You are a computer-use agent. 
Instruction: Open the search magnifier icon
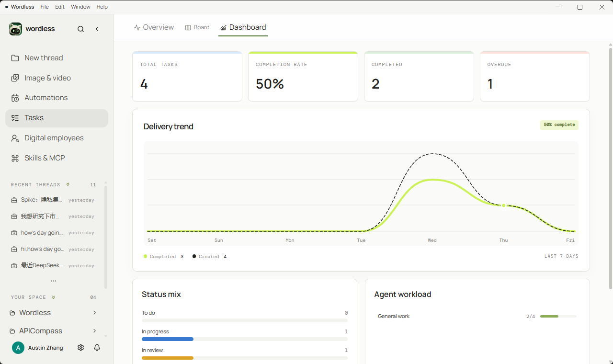[x=80, y=29]
